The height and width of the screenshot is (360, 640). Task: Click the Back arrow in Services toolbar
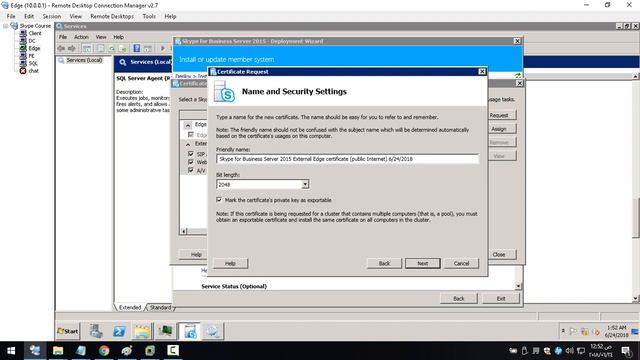coord(61,48)
